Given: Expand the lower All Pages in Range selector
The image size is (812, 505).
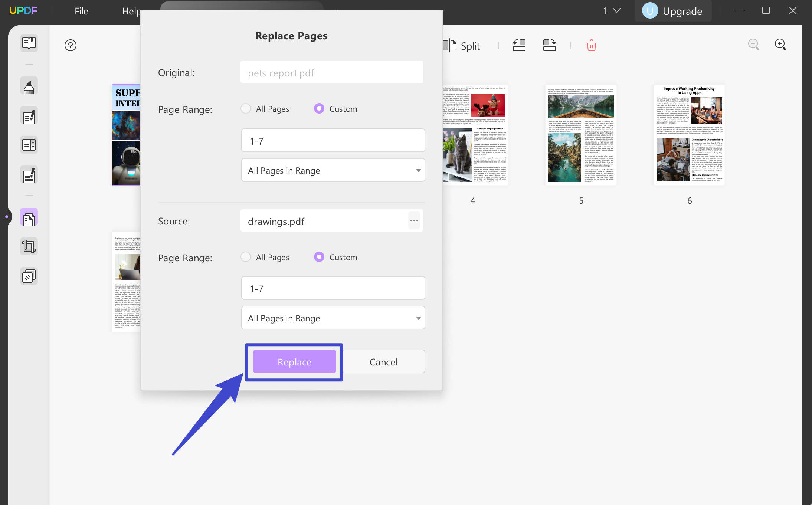Looking at the screenshot, I should pos(332,318).
